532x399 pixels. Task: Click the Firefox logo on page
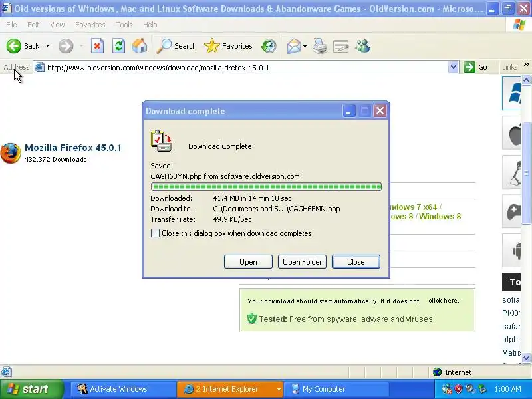(x=11, y=153)
